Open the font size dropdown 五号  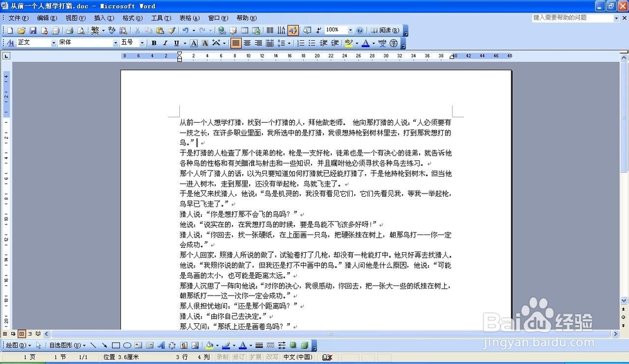tap(142, 43)
